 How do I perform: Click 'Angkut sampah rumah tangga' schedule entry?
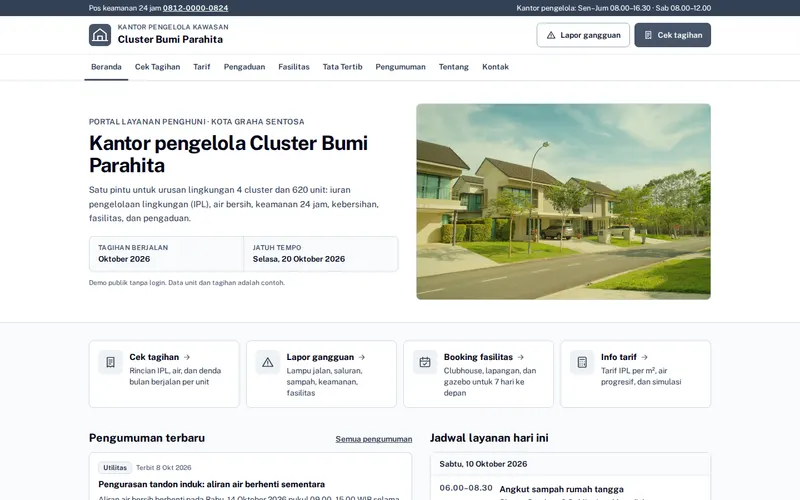pos(561,489)
